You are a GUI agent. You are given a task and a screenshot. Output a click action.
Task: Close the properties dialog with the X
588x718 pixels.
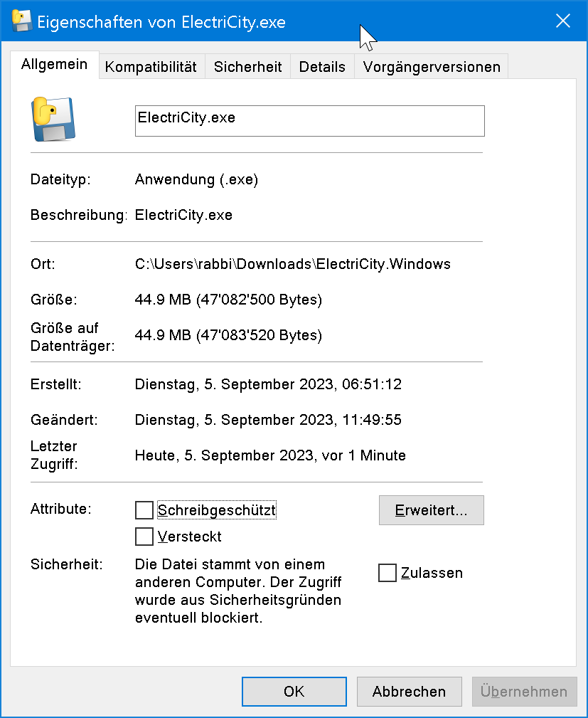pos(562,21)
